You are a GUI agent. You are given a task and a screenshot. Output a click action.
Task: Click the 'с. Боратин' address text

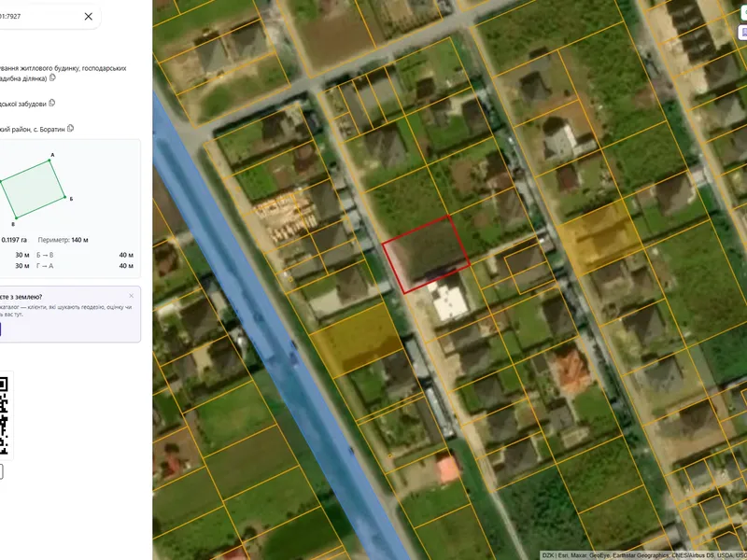pyautogui.click(x=49, y=129)
